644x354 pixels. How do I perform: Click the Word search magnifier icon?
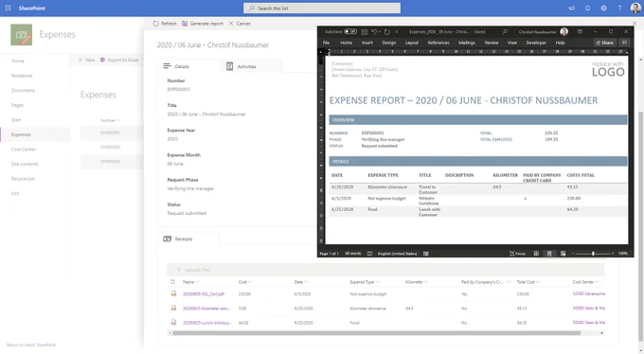[x=505, y=31]
